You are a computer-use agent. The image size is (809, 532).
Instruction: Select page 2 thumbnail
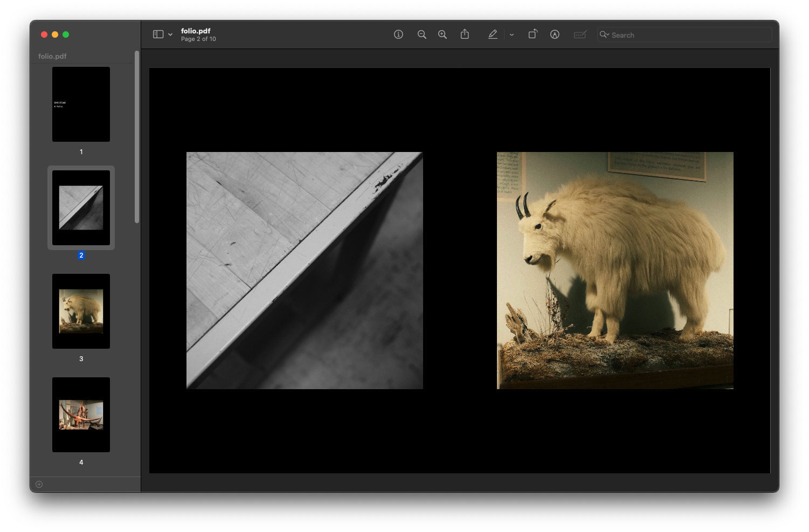81,208
